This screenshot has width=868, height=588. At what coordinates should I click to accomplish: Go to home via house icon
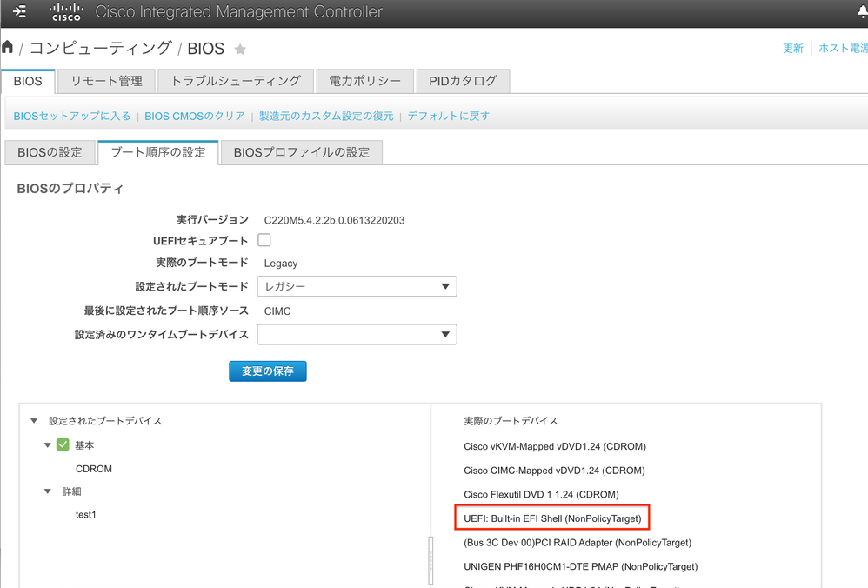point(7,47)
